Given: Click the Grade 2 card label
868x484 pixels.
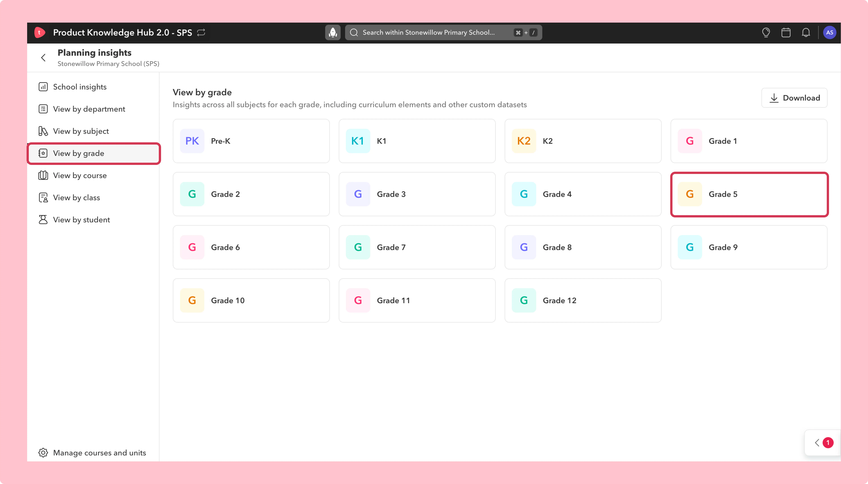Looking at the screenshot, I should [225, 194].
